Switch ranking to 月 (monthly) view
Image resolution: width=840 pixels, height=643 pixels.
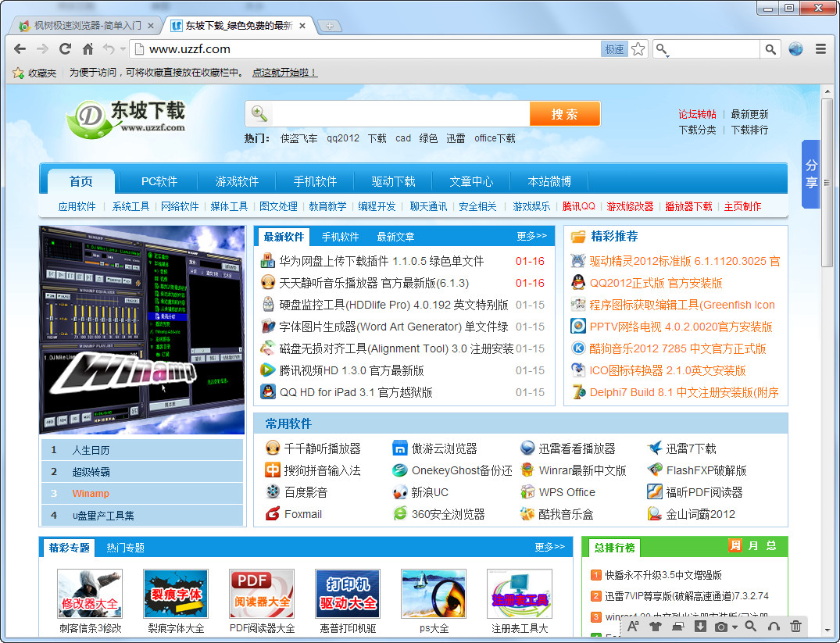[753, 546]
